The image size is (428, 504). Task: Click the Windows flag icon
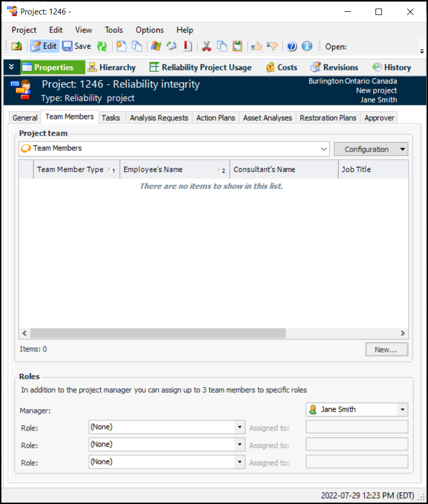156,46
